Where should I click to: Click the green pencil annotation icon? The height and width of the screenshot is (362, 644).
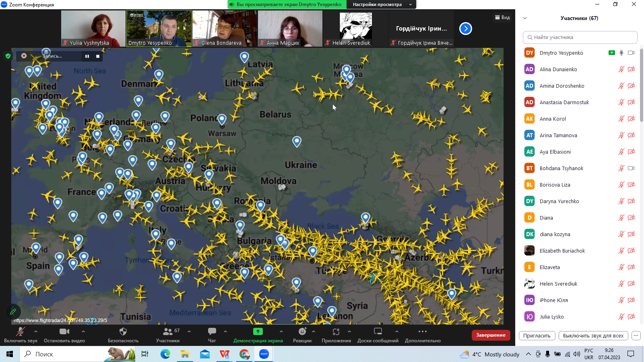(13, 311)
